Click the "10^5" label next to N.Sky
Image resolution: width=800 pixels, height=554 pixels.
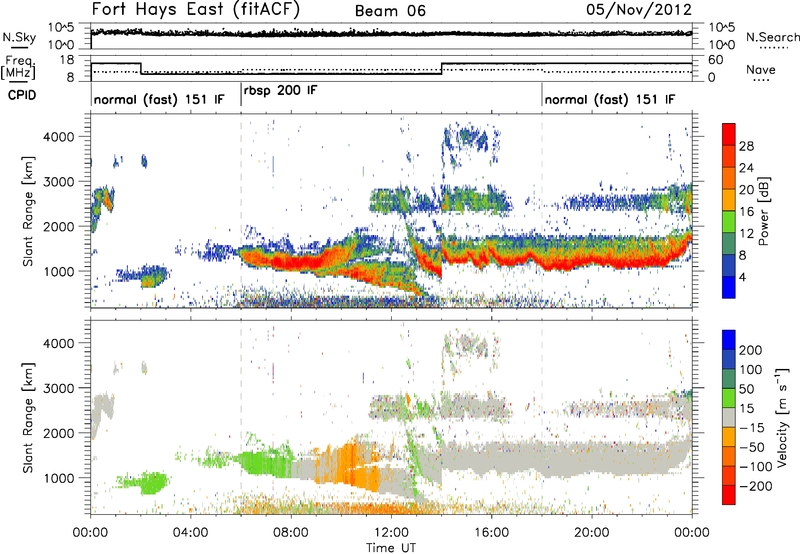62,28
